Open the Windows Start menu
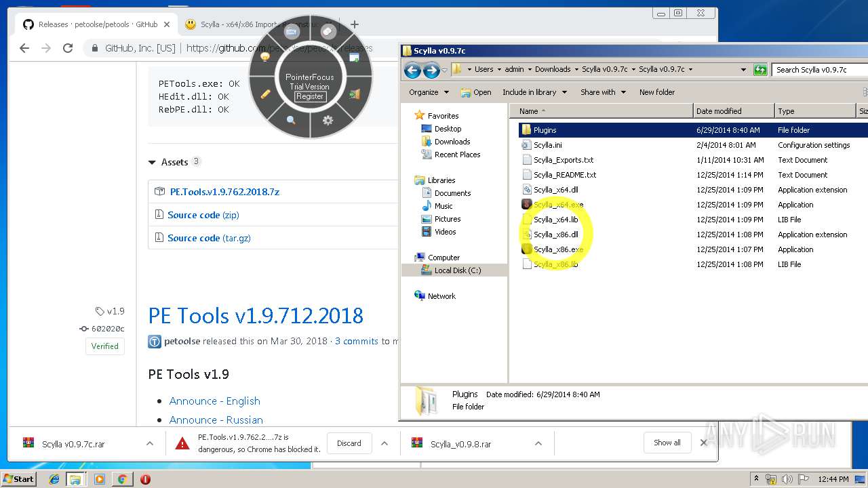Viewport: 868px width, 488px height. tap(18, 479)
